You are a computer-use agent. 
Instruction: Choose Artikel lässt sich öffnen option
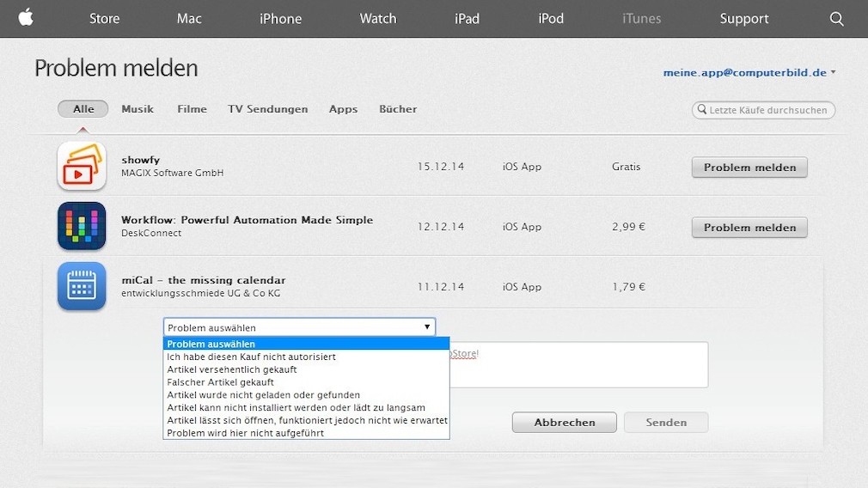306,420
